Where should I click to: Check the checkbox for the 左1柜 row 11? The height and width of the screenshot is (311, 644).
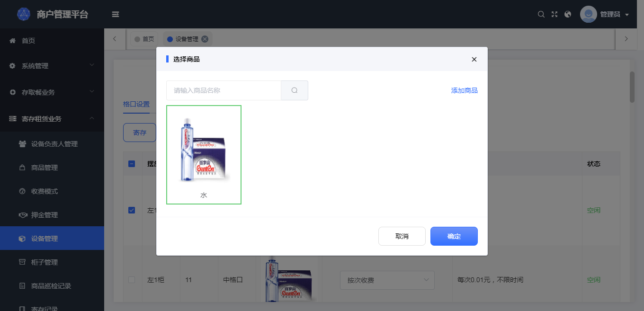pyautogui.click(x=132, y=280)
